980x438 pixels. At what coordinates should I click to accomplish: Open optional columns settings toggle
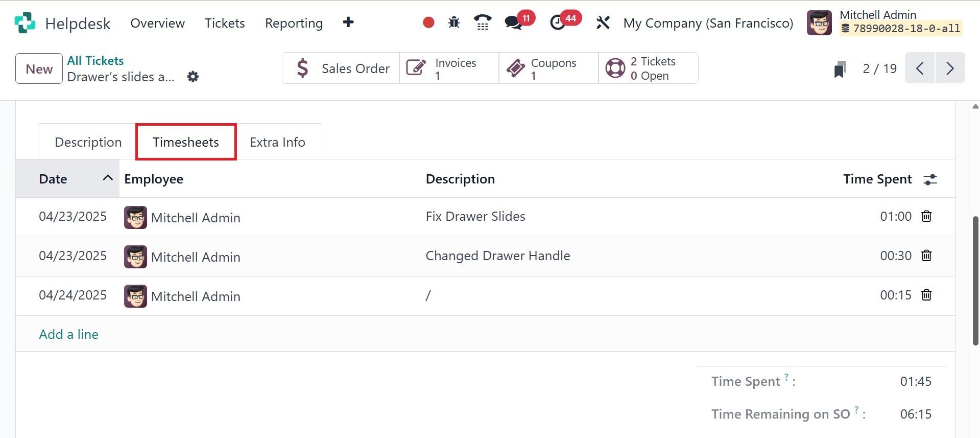click(x=930, y=179)
